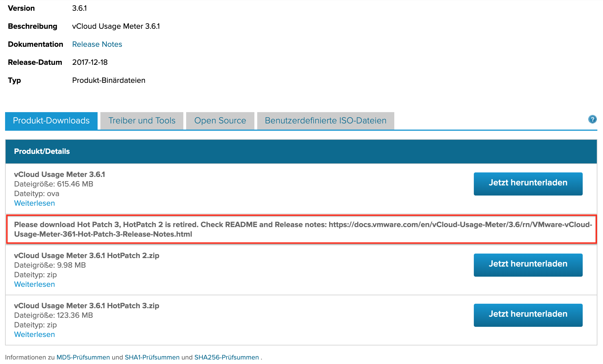This screenshot has width=603, height=364.
Task: Expand Weiterlesen under HotPatch 3.zip
Action: coord(34,334)
